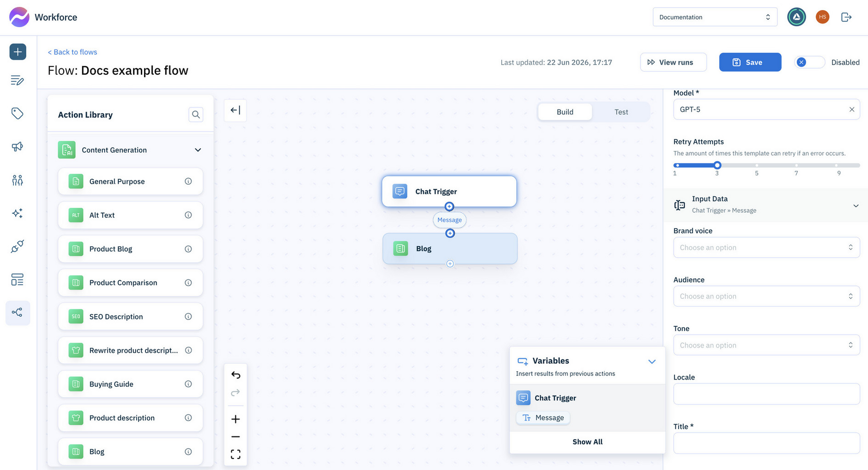
Task: Open the megaphone icon in sidebar
Action: point(18,147)
